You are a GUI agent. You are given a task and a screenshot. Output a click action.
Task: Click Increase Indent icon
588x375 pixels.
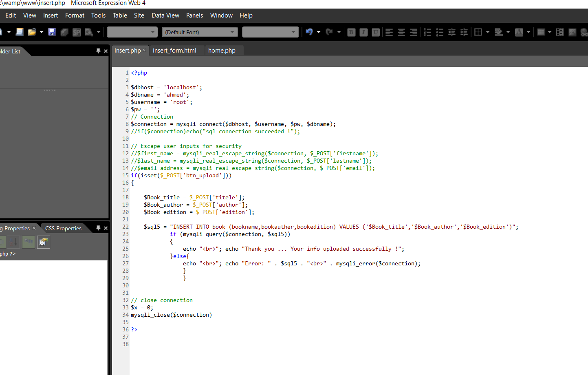tap(464, 32)
